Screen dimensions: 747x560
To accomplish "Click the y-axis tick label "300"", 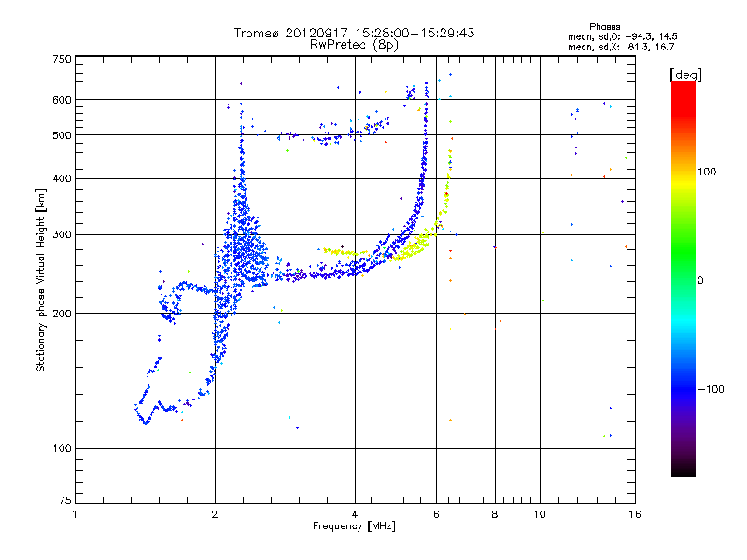I will pyautogui.click(x=62, y=235).
